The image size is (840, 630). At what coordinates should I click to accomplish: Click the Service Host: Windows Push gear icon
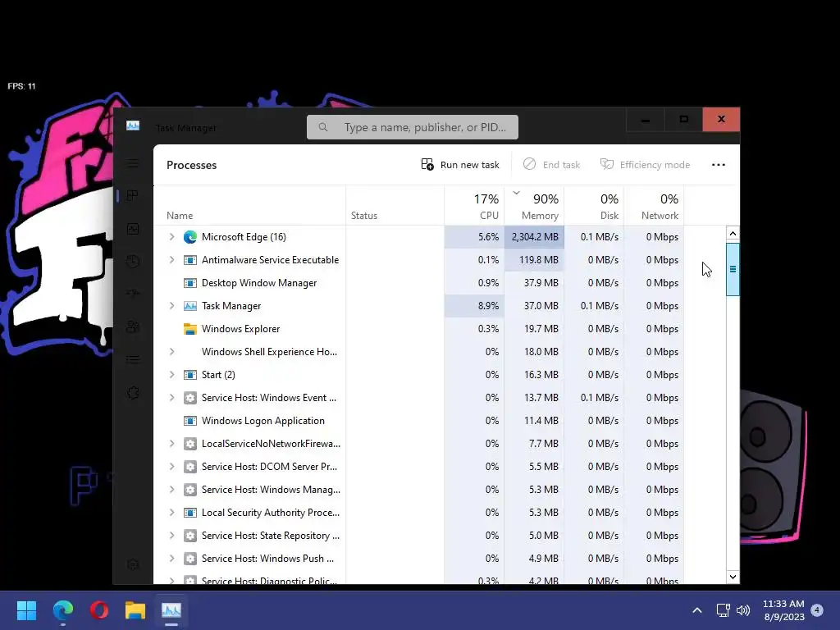189,559
